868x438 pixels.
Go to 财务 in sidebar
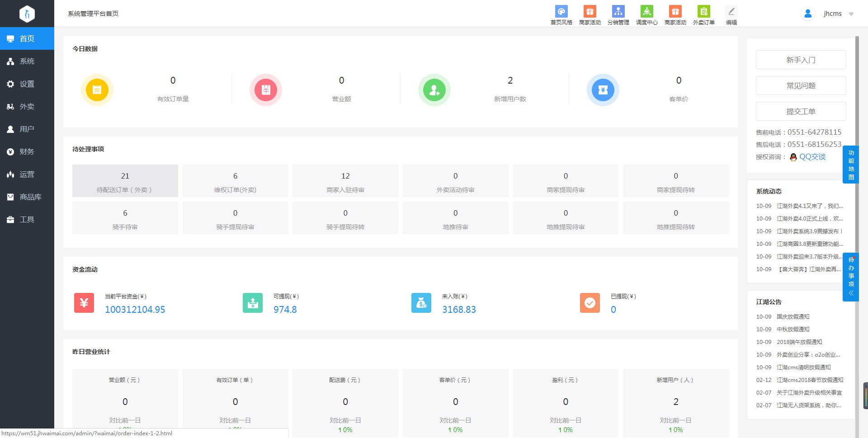(27, 151)
